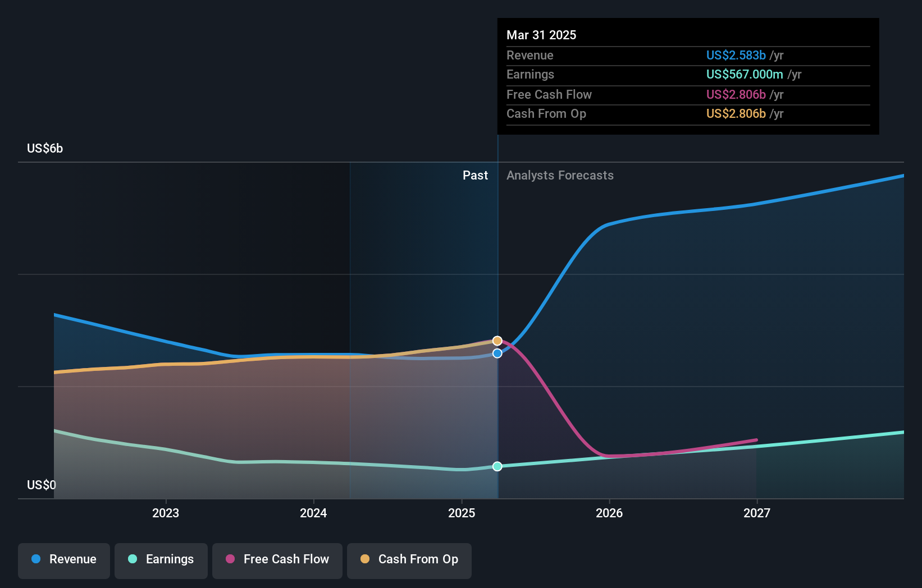922x588 pixels.
Task: Click the 2027 x-axis label
Action: point(757,513)
